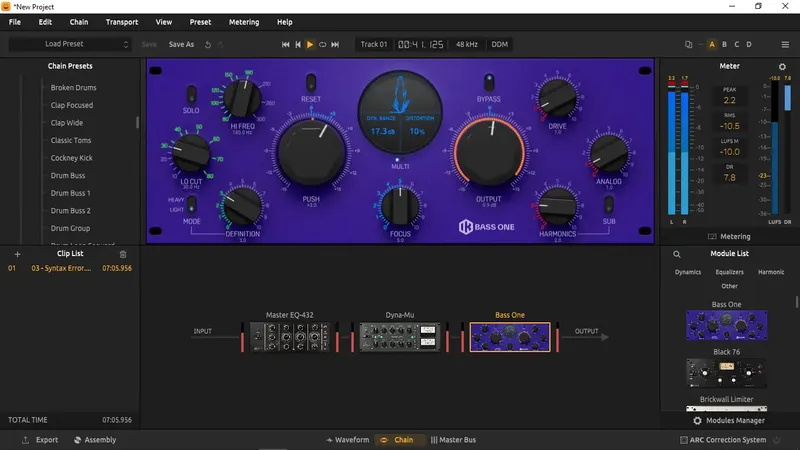This screenshot has height=450, width=800.
Task: Select Bass One module in chain
Action: [x=510, y=337]
